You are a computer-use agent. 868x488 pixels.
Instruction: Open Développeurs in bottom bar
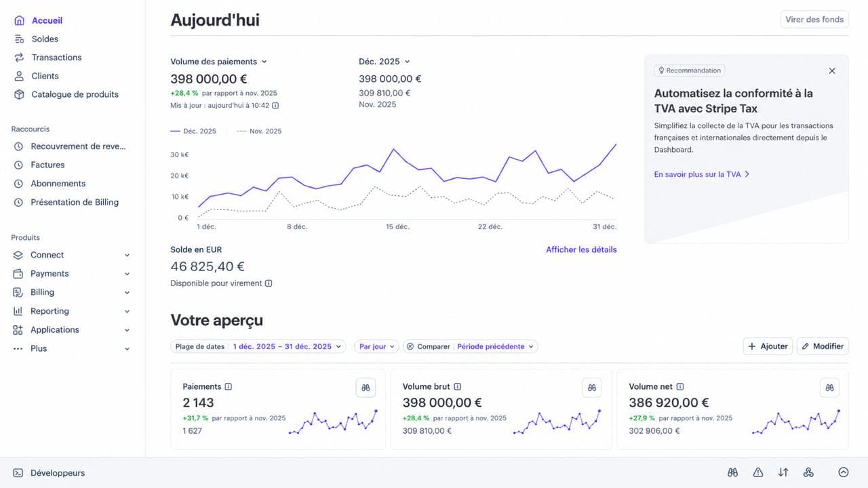click(50, 473)
